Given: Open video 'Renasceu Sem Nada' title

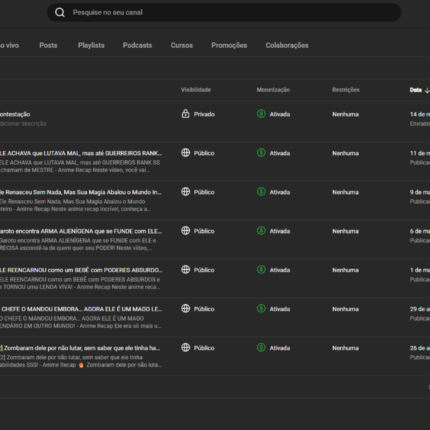Looking at the screenshot, I should click(x=81, y=192).
